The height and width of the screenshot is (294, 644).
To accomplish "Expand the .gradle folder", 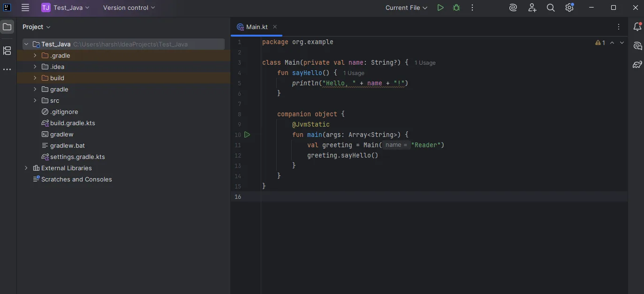I will 35,55.
